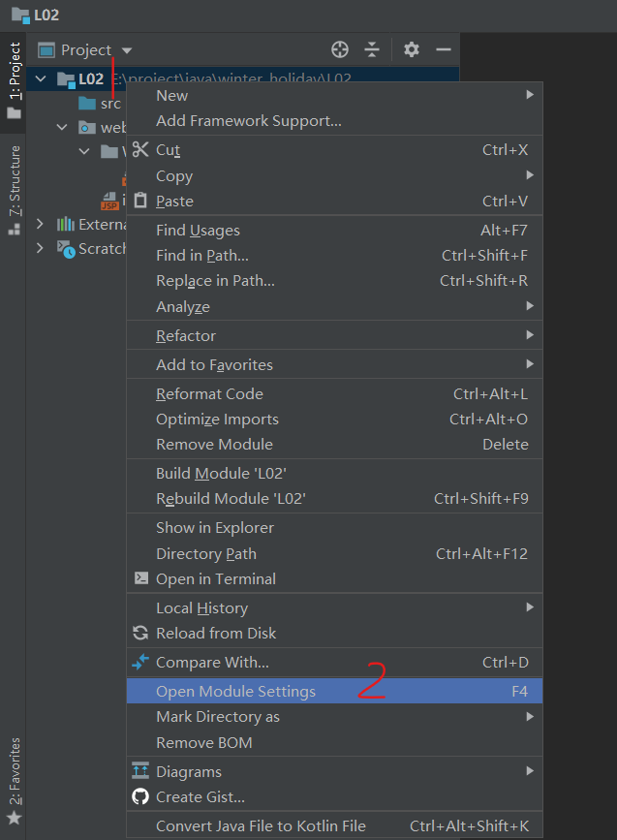Viewport: 617px width, 840px height.
Task: Click the L02 icon in title breadcrumb
Action: pyautogui.click(x=20, y=15)
